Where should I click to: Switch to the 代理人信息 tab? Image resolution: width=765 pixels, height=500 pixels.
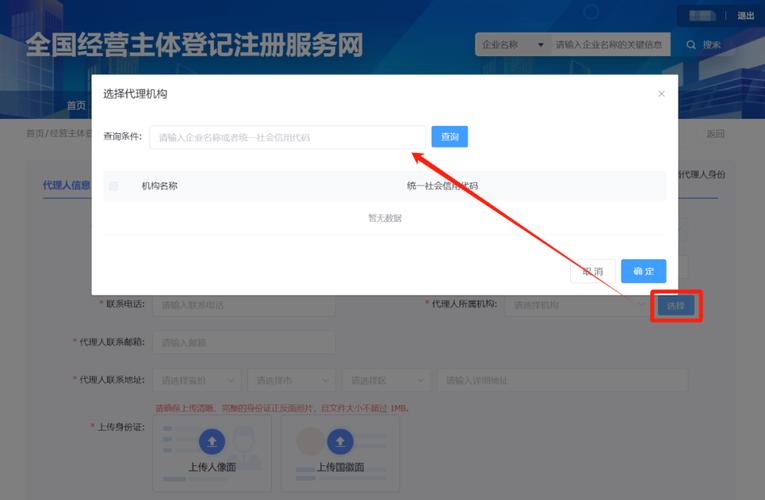click(66, 185)
